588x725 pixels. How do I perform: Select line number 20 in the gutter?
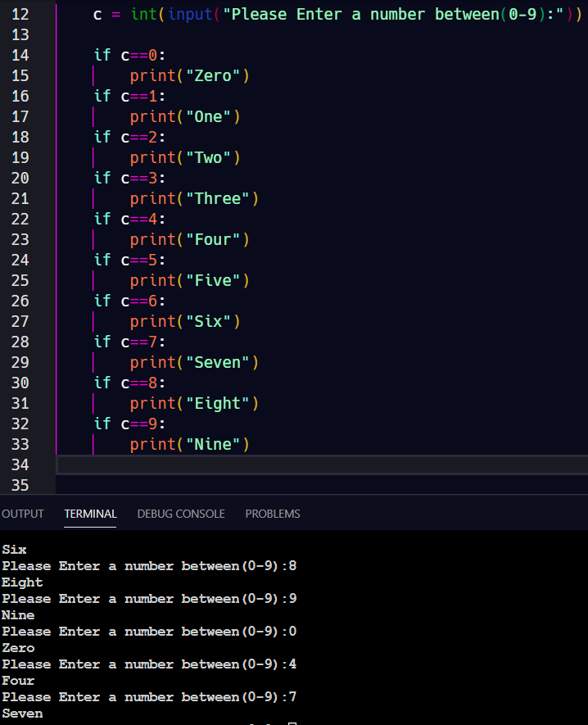coord(20,178)
